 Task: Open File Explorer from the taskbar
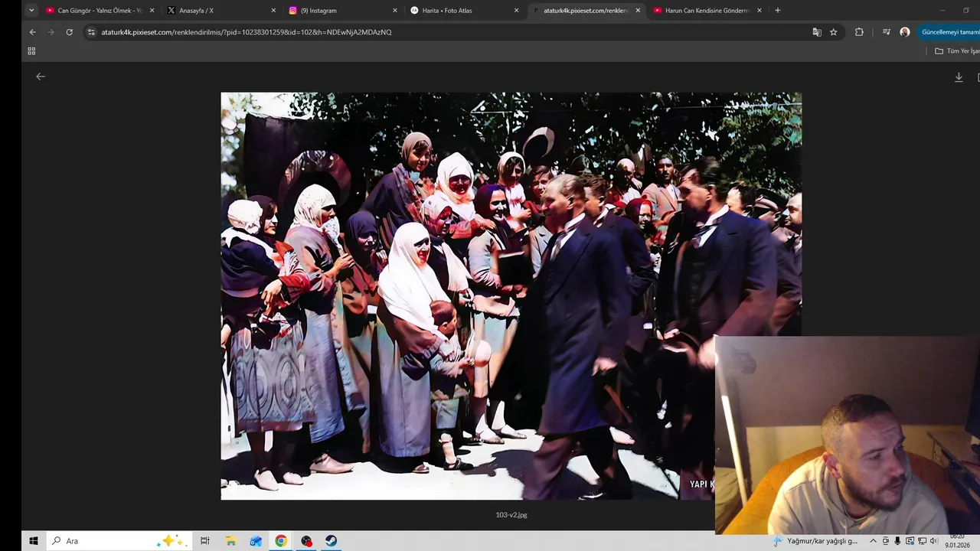[x=230, y=541]
